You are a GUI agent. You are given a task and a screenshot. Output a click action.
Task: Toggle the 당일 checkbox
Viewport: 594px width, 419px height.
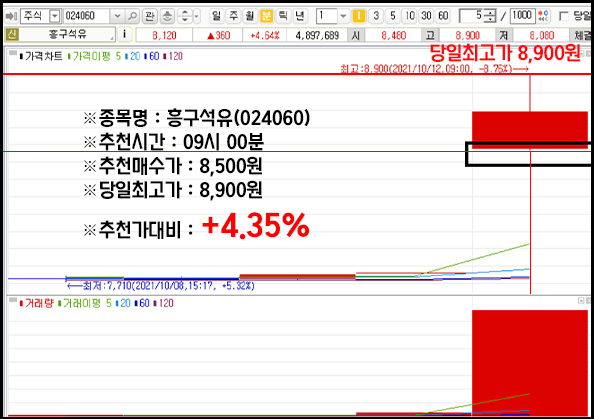click(564, 16)
